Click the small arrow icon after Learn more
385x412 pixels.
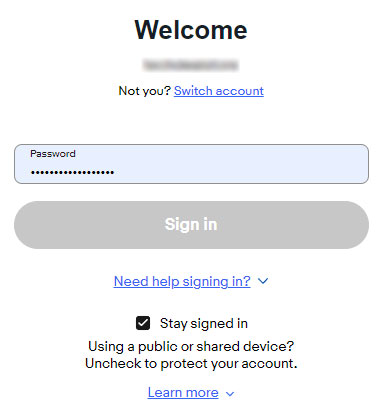(230, 394)
